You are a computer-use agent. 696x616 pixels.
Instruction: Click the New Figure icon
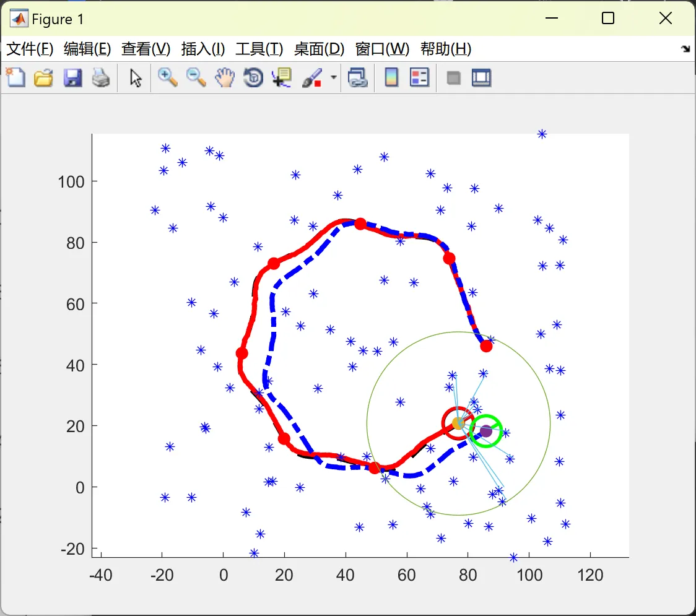click(15, 77)
